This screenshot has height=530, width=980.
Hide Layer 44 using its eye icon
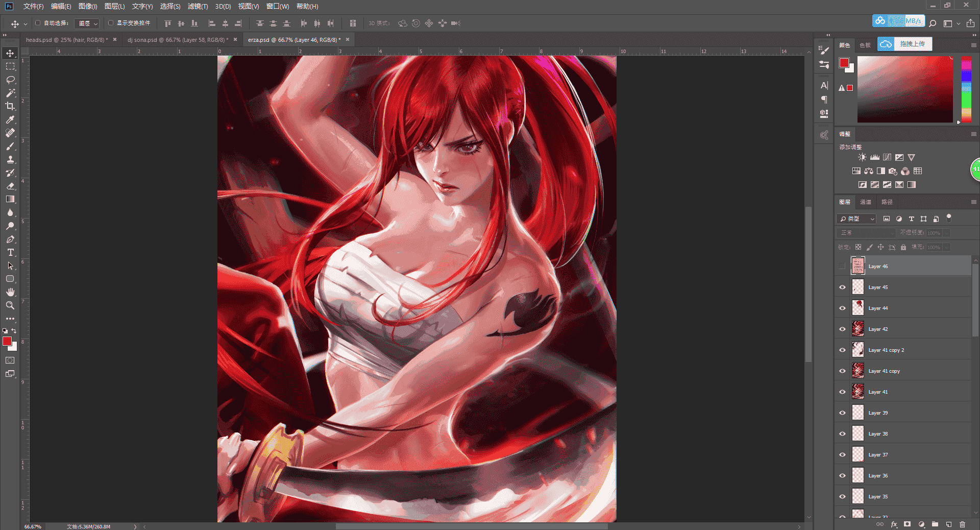point(842,308)
